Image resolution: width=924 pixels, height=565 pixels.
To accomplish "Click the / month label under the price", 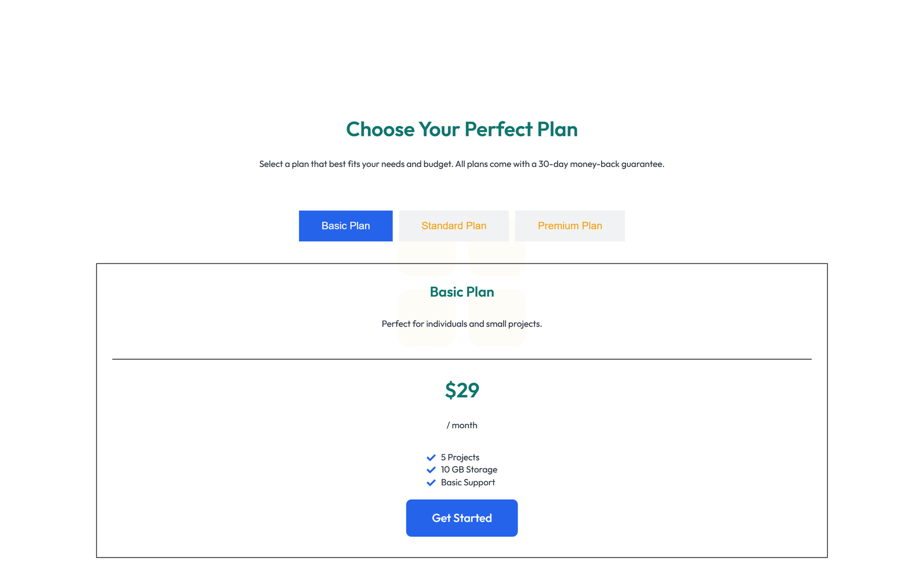I will [x=461, y=425].
